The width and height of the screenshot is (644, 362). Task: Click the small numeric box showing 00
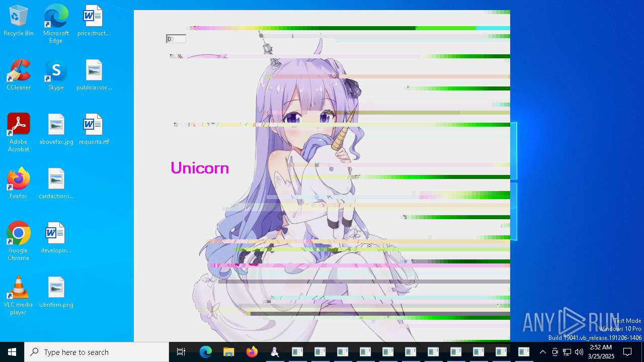176,39
